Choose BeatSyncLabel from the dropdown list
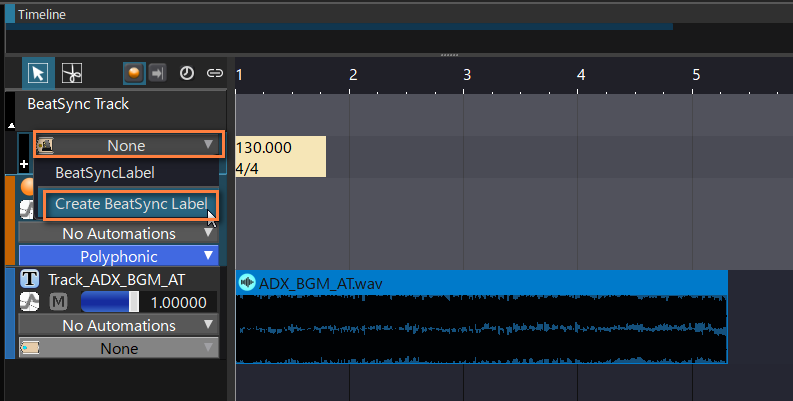 pyautogui.click(x=105, y=172)
